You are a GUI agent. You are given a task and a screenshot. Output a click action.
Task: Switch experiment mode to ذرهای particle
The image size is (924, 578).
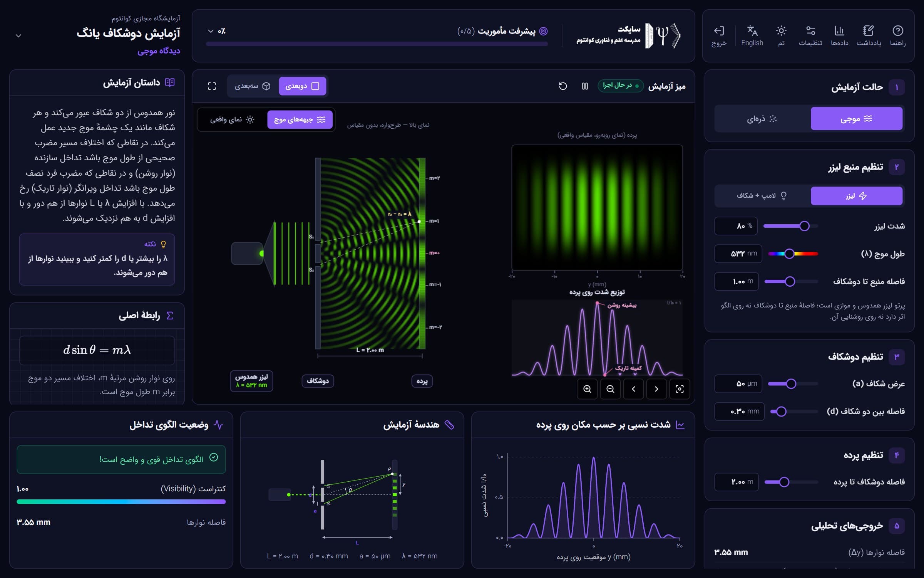[762, 119]
